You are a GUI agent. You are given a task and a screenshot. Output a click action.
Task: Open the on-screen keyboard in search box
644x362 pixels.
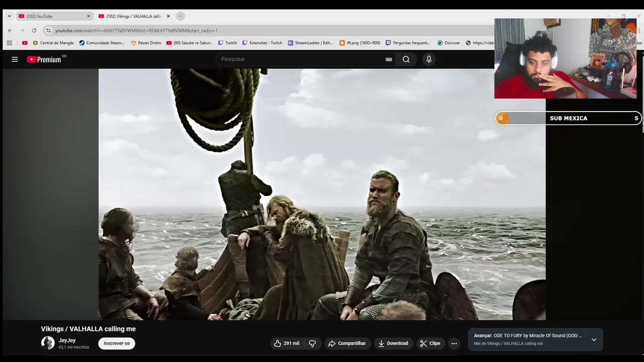pos(389,59)
